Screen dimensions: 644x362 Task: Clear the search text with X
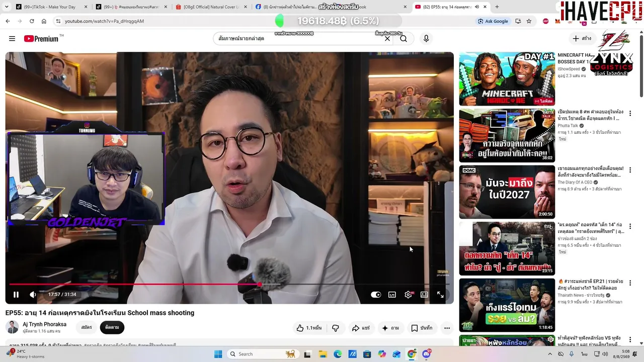tap(387, 39)
